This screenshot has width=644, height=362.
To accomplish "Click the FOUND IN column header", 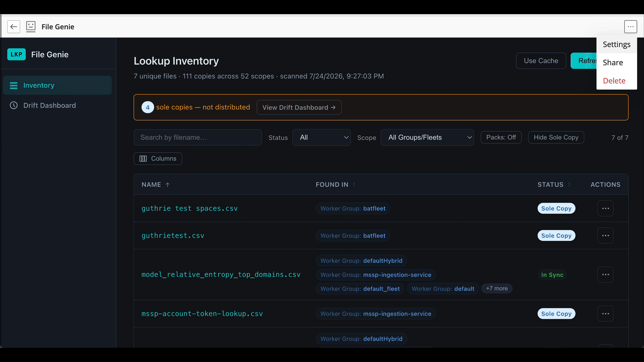I will pyautogui.click(x=332, y=185).
